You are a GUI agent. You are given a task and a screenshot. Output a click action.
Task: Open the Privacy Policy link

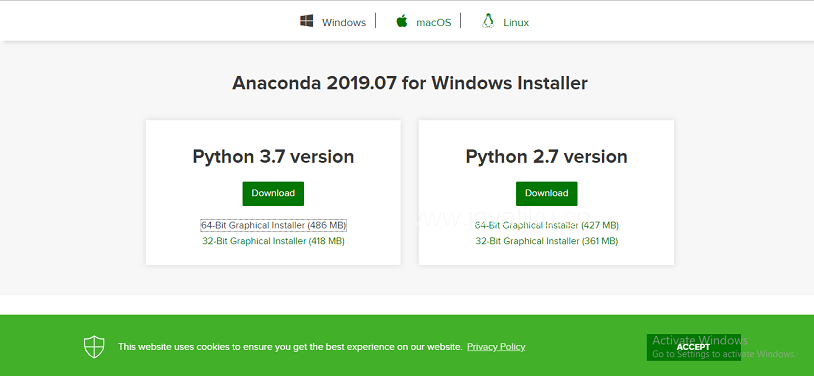[x=496, y=346]
